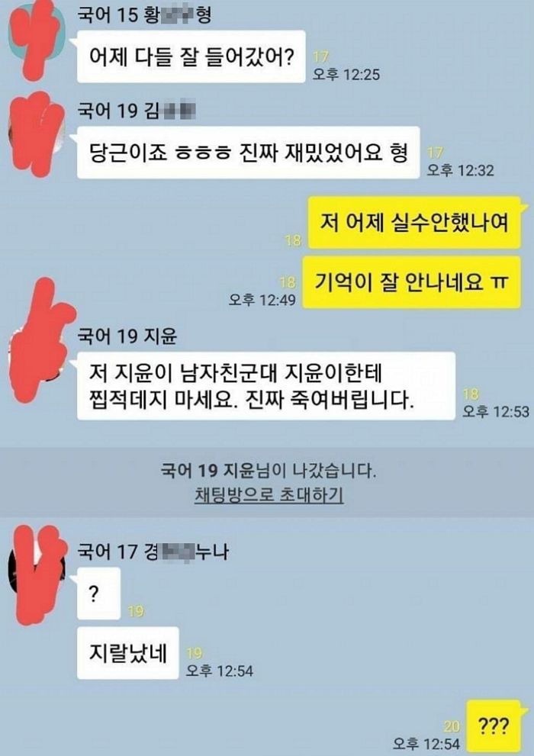Select the message 어제 다들 잘 들어갔어?
Viewport: 534px width, 756px height.
tap(191, 56)
